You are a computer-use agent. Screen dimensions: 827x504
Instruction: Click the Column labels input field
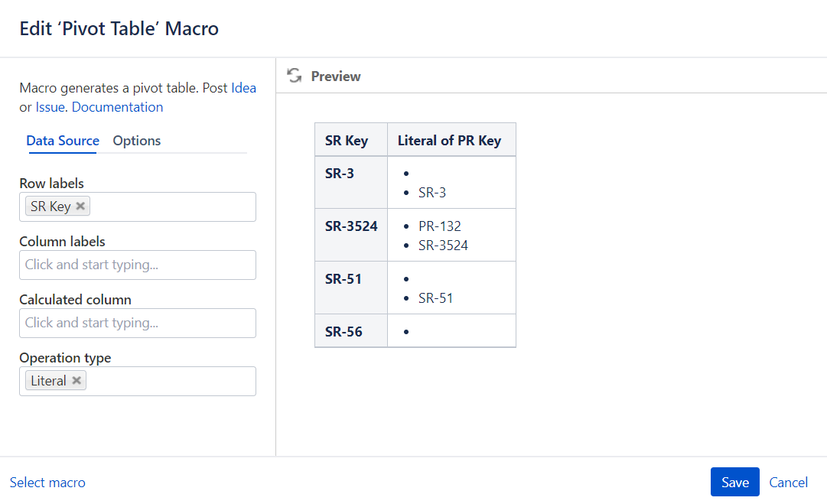coord(138,265)
